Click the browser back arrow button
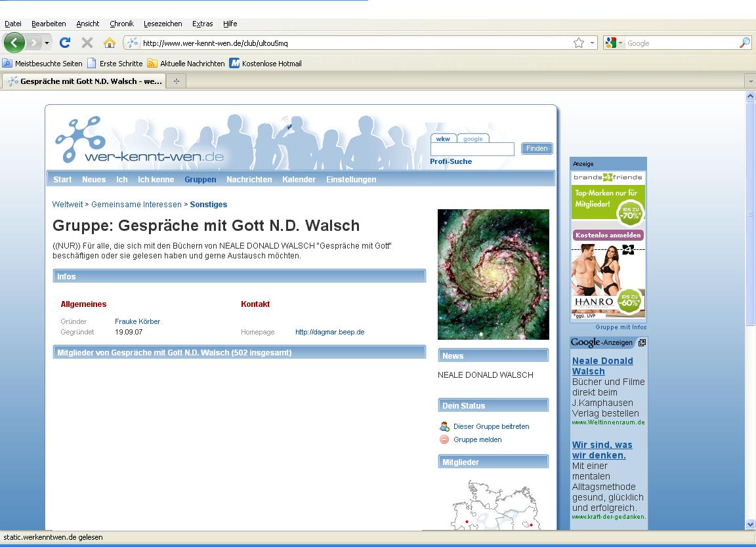 [x=14, y=43]
